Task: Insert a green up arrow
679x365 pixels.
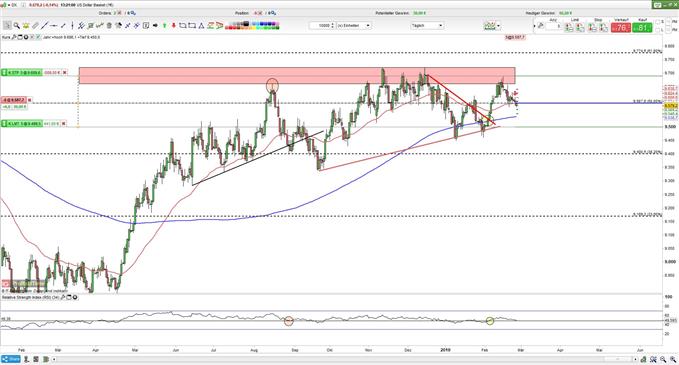Action: 165,26
